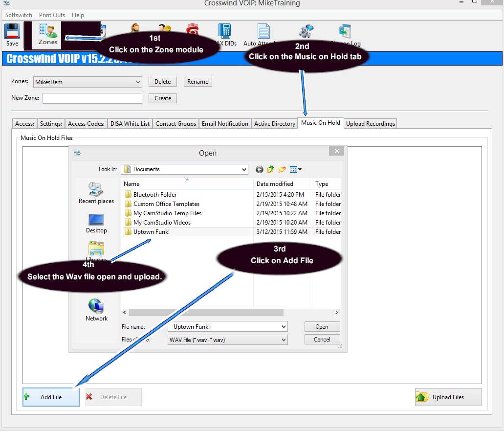Create a new folder in Open dialog
Viewport: 504px width, 433px height.
[x=282, y=170]
